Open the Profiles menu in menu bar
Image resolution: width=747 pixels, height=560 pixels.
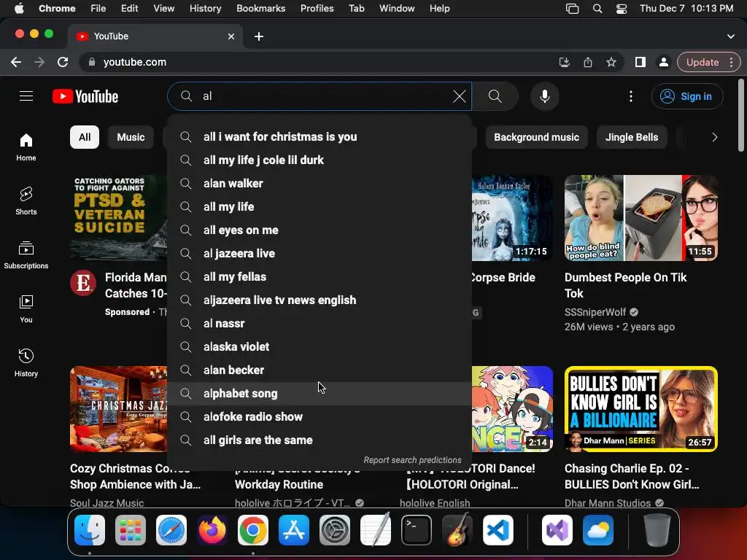pyautogui.click(x=317, y=9)
